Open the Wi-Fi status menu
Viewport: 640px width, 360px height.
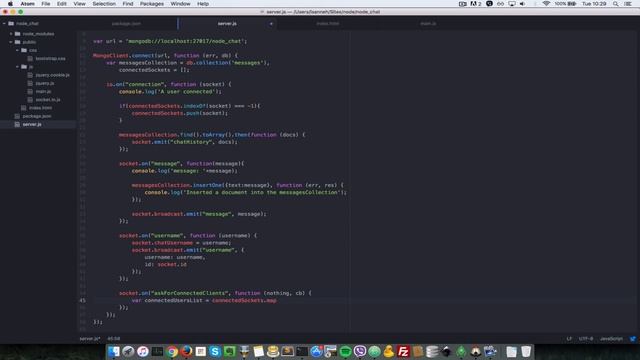546,4
